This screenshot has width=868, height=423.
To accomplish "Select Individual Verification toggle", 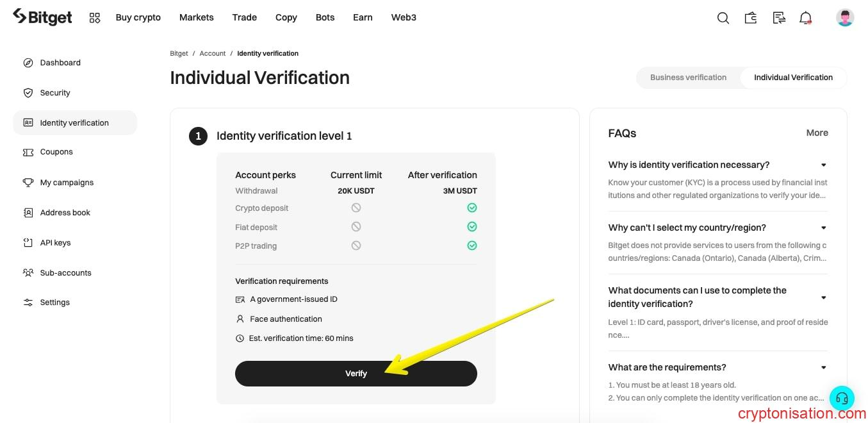I will coord(793,78).
